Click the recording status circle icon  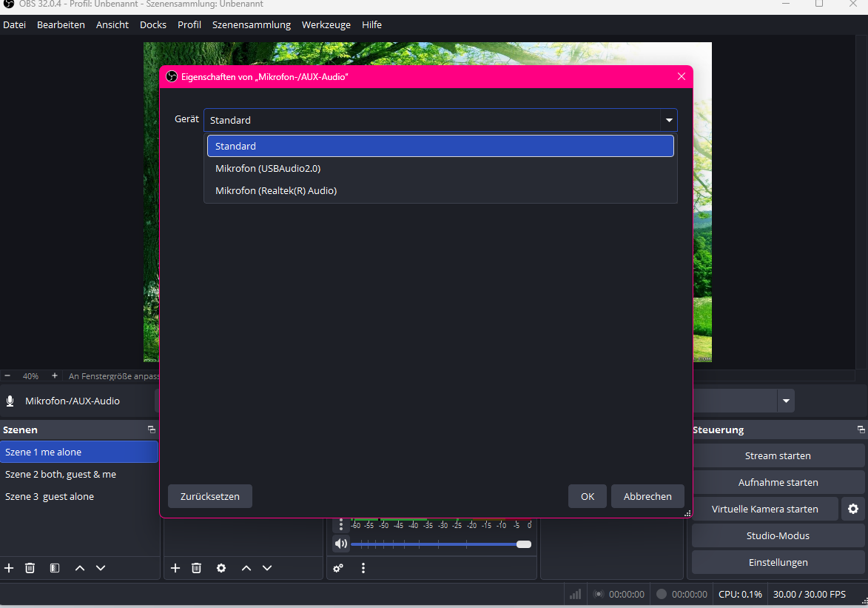[x=662, y=594]
